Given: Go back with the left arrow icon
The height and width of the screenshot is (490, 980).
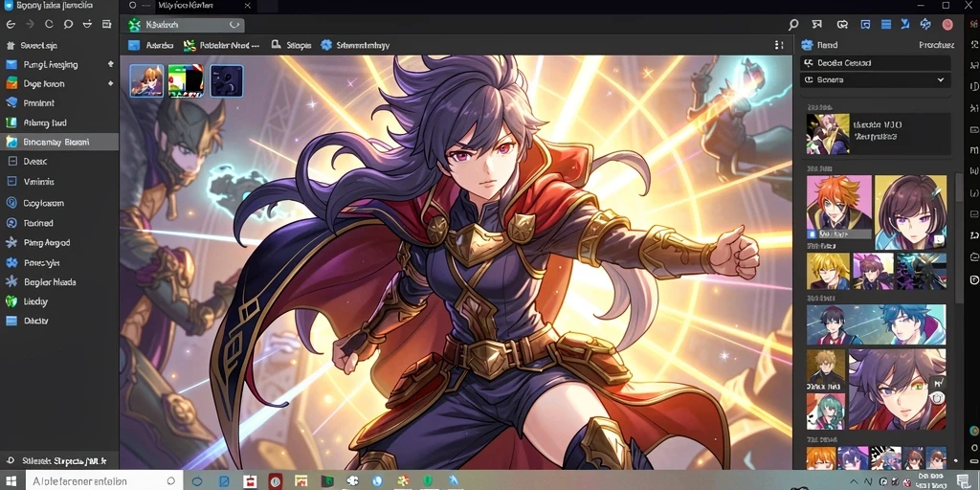Looking at the screenshot, I should (x=10, y=25).
